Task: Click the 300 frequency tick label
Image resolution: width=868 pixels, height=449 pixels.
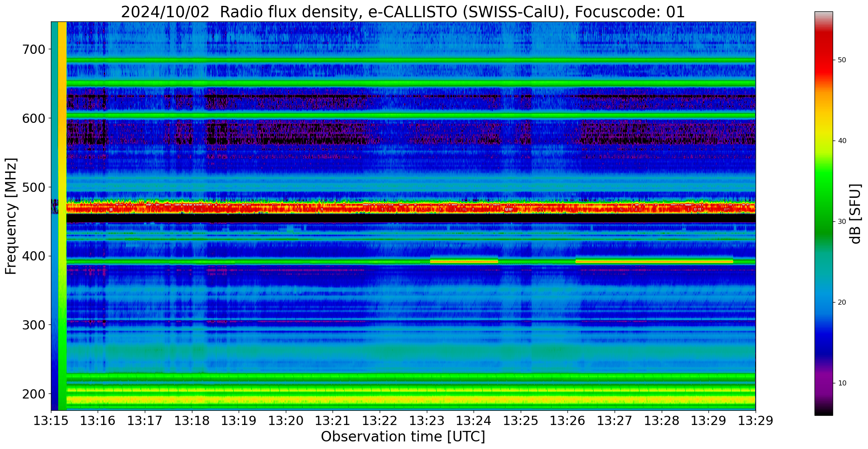Action: pos(33,325)
